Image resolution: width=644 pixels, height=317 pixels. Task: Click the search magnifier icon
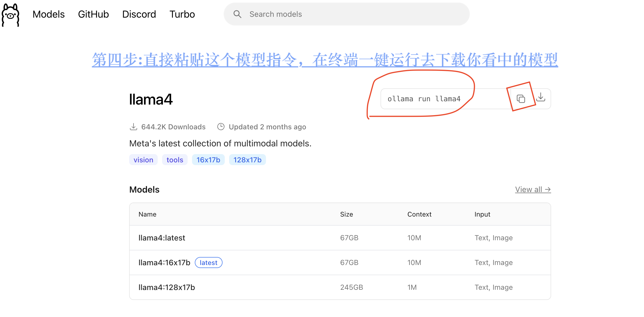coord(237,14)
